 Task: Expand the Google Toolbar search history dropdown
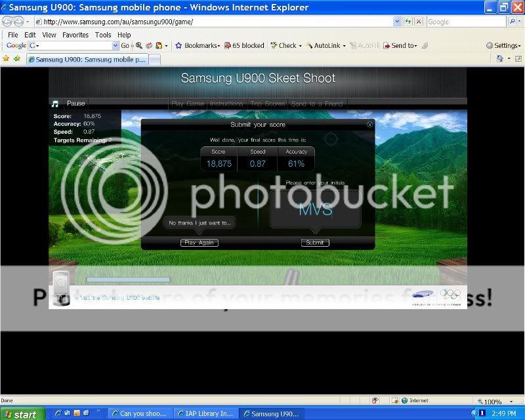115,45
